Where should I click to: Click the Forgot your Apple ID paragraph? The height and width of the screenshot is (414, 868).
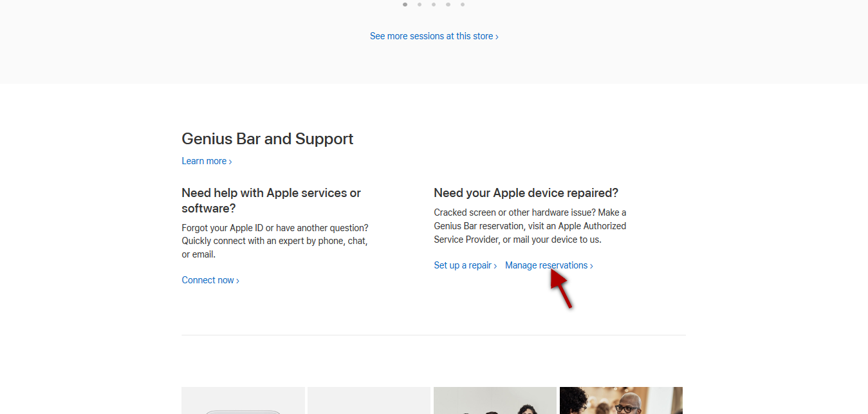[275, 241]
